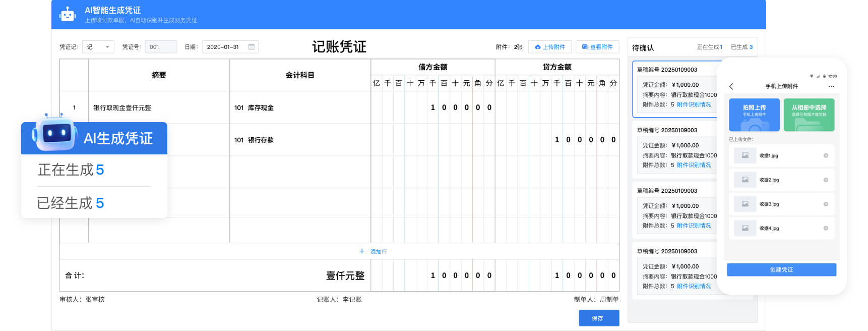Click the 上传附件 button

tap(550, 47)
